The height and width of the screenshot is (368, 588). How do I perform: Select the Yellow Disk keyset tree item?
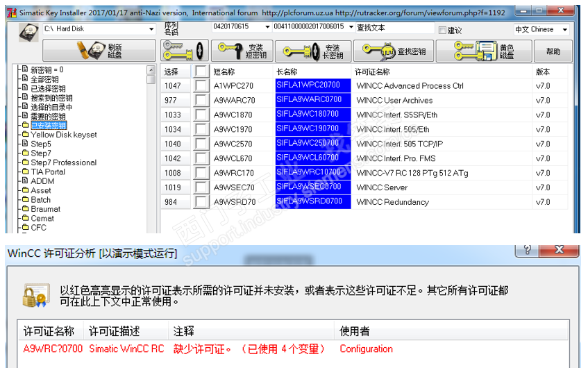pyautogui.click(x=64, y=135)
